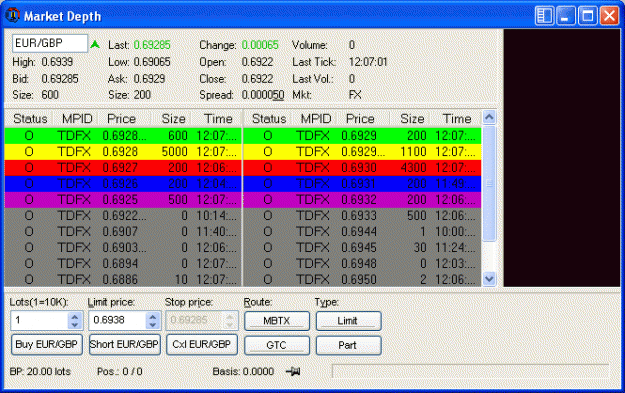Image resolution: width=625 pixels, height=393 pixels.
Task: Click the Change value 0.00065
Action: click(260, 45)
